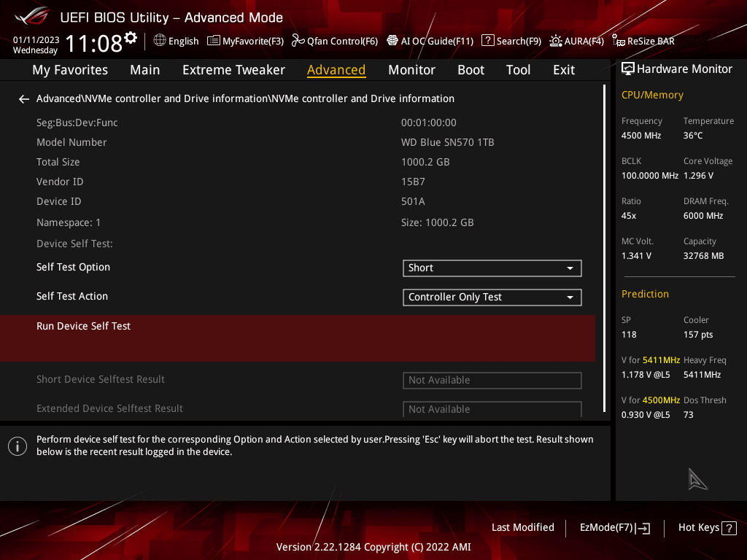Click arrow on Controller Only Test dropdown
This screenshot has height=560, width=747.
tap(570, 297)
